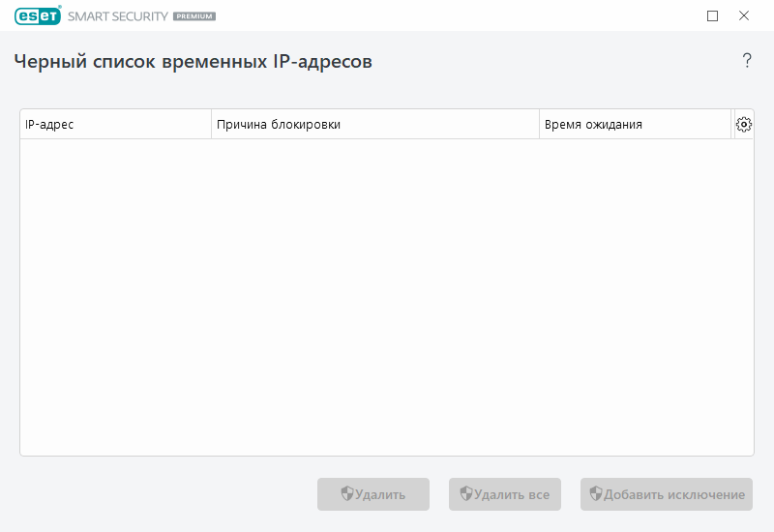
Task: Sort by the "IP-адрес" column header
Action: click(x=115, y=125)
